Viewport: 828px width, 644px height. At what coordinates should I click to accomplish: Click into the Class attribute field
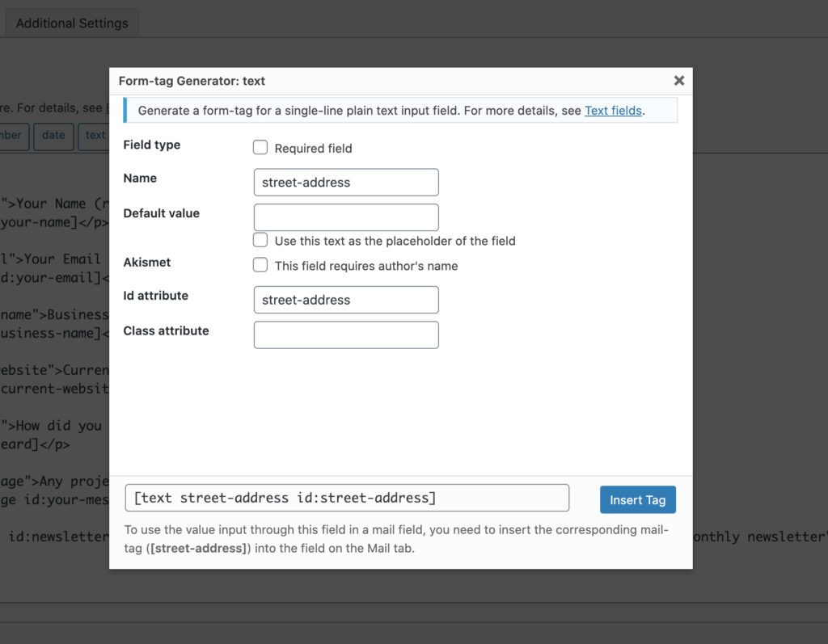pyautogui.click(x=346, y=335)
